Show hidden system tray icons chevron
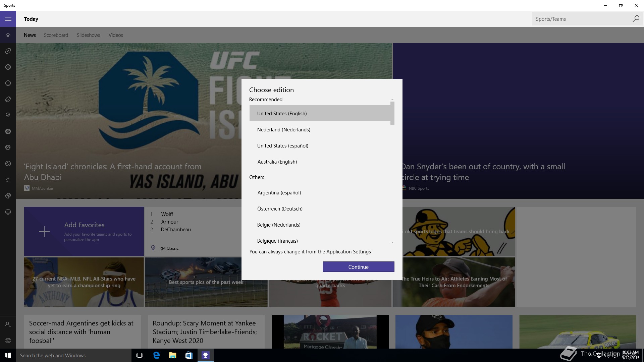This screenshot has width=644, height=362. (590, 355)
